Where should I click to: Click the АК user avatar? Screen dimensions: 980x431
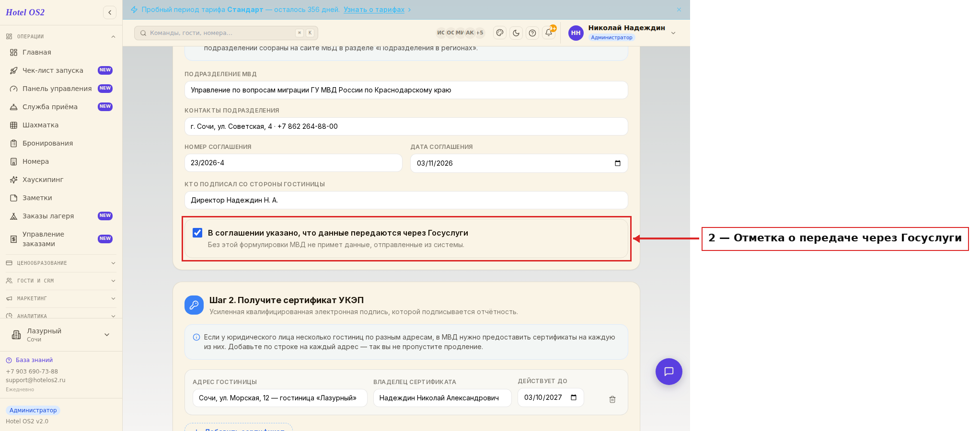[x=470, y=33]
